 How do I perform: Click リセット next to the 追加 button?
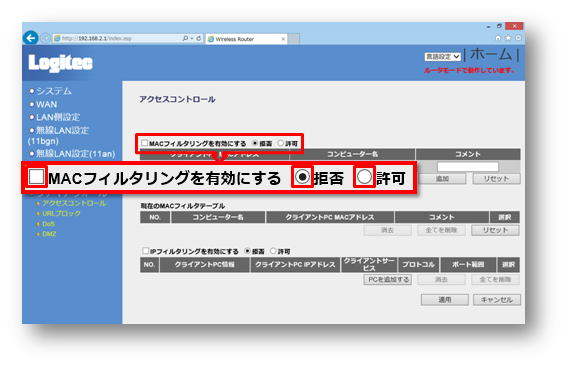pyautogui.click(x=496, y=179)
